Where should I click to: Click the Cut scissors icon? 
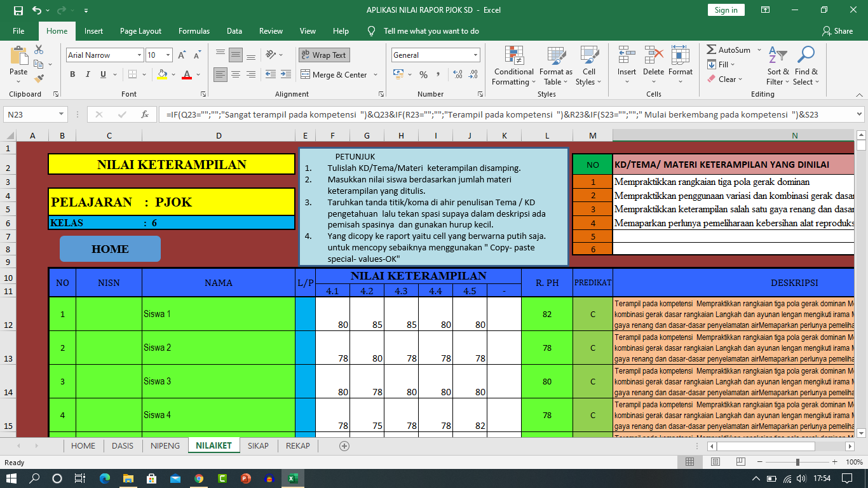click(39, 50)
